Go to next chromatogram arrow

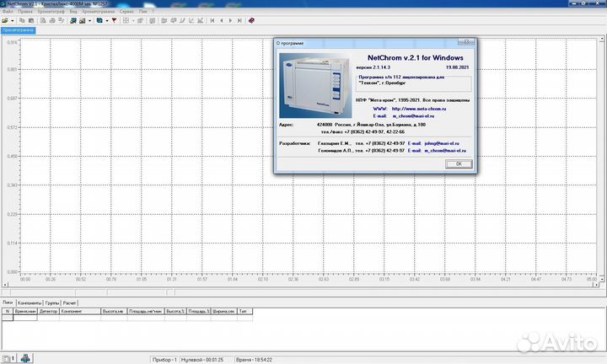click(x=230, y=20)
